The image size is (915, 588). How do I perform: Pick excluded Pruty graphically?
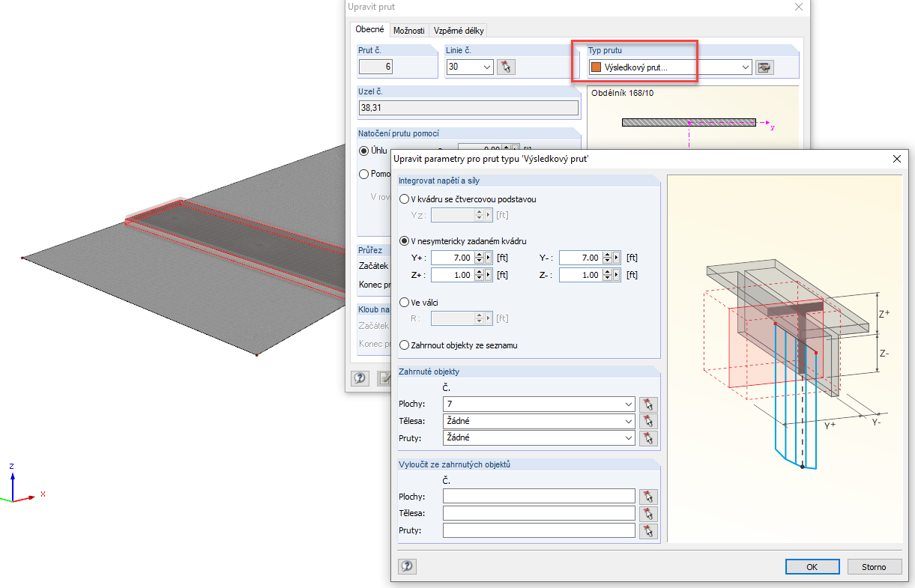(650, 530)
